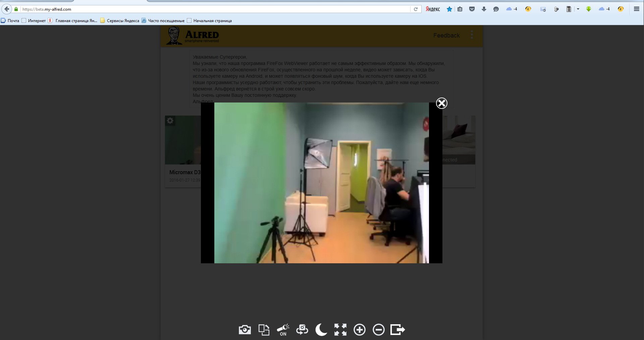Reload the page

coord(416,9)
